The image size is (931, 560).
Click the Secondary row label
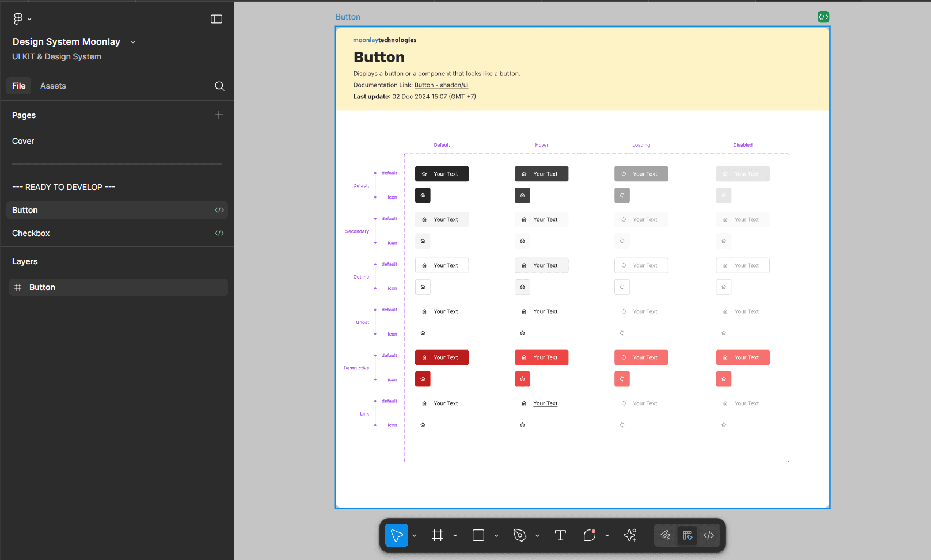pyautogui.click(x=357, y=231)
